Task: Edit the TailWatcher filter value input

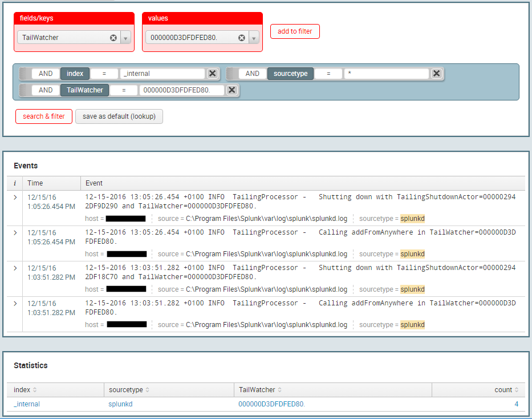Action: 182,90
